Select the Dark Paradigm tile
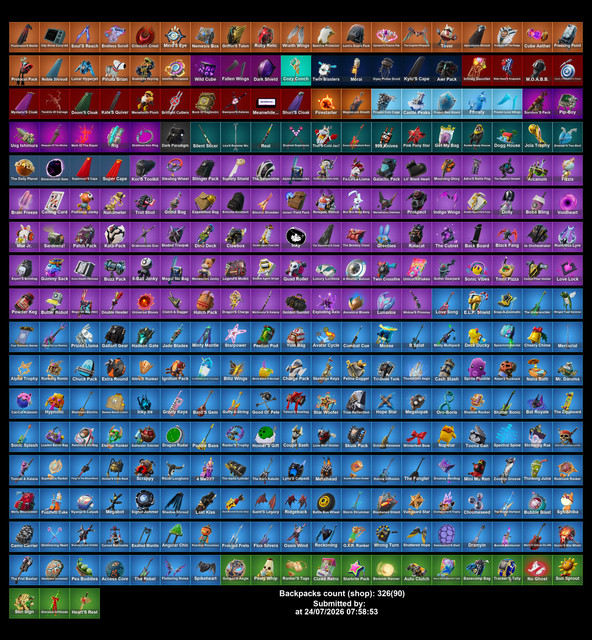Screen dimensions: 592x640 tap(175, 137)
